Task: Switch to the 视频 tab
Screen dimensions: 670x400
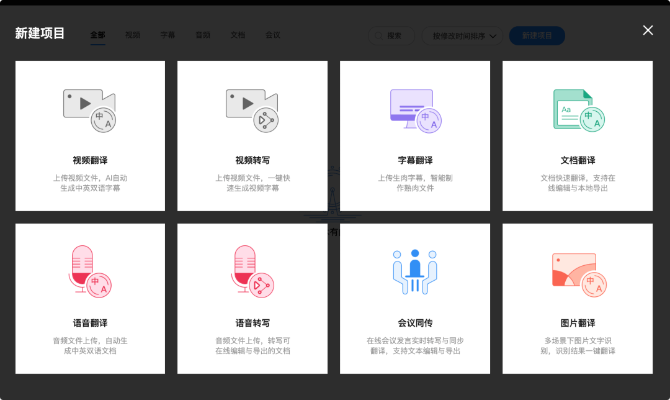Action: click(133, 35)
